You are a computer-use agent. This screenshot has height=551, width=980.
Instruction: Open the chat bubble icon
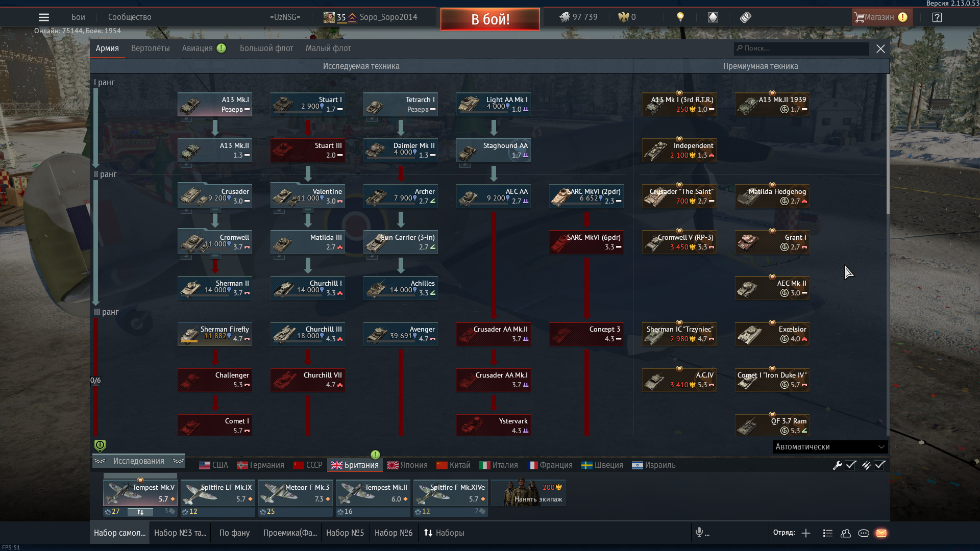(864, 533)
